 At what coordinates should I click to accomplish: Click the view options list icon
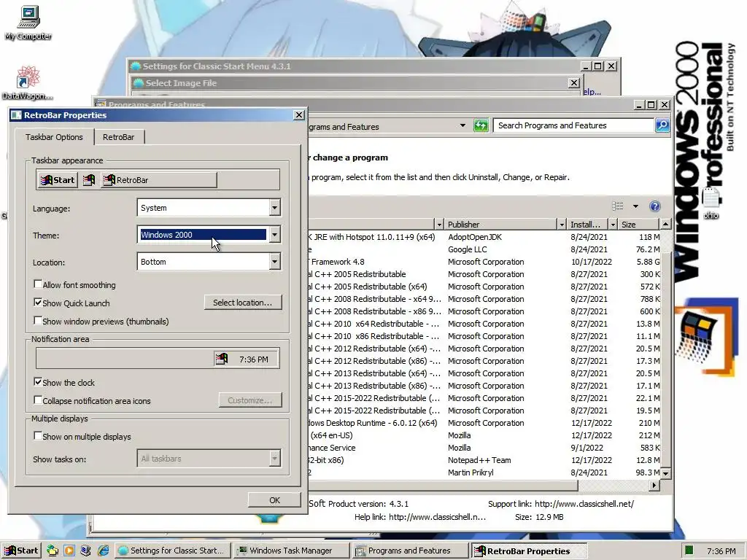tap(618, 206)
